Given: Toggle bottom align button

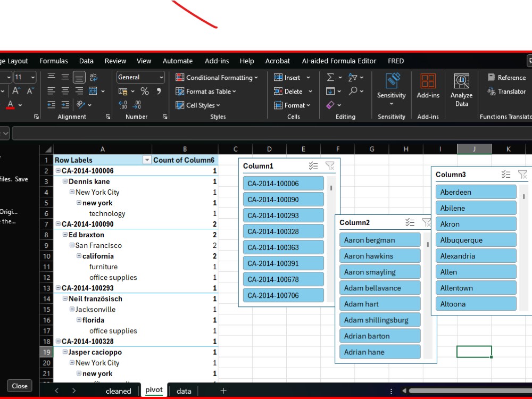Looking at the screenshot, I should [x=79, y=77].
